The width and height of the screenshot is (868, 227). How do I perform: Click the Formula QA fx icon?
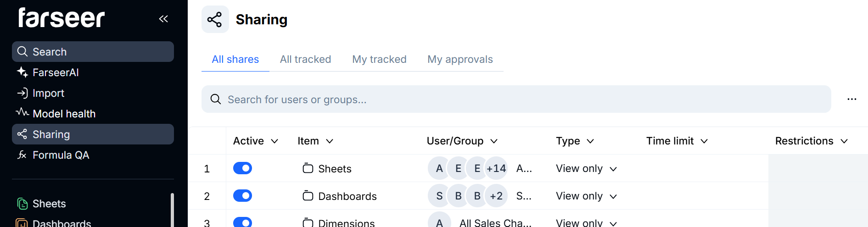pos(22,155)
